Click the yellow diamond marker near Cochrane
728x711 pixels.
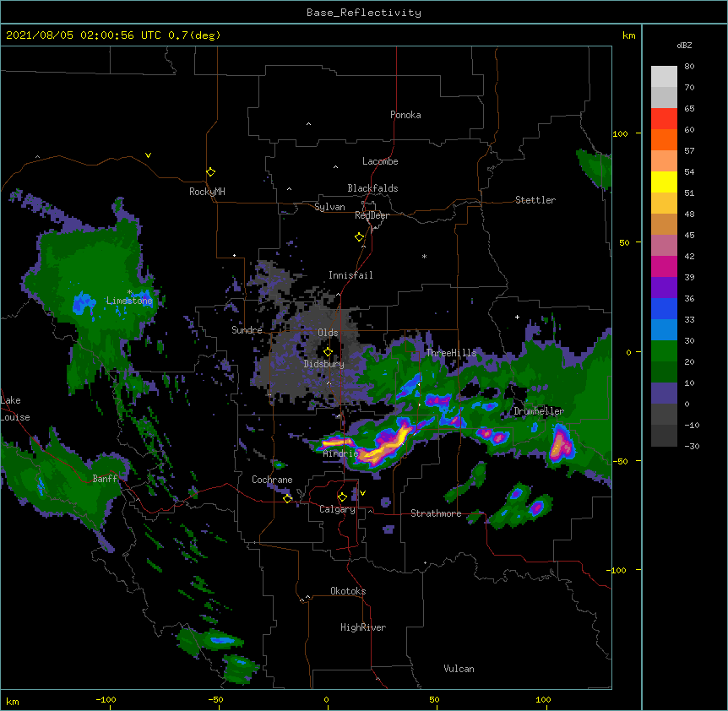point(287,498)
